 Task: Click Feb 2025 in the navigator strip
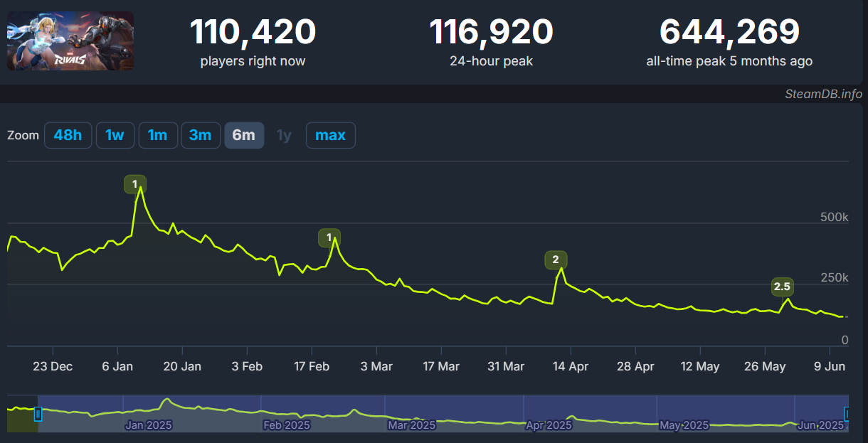click(287, 425)
